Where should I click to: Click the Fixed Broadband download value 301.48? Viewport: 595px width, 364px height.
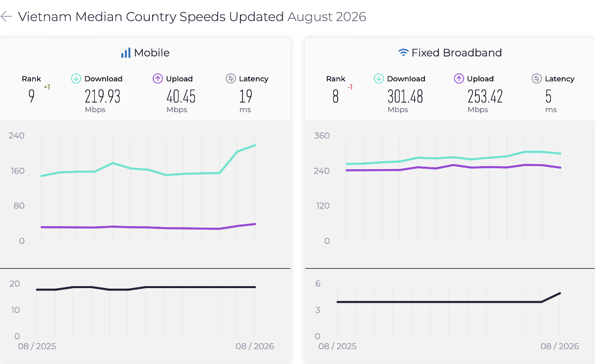405,96
